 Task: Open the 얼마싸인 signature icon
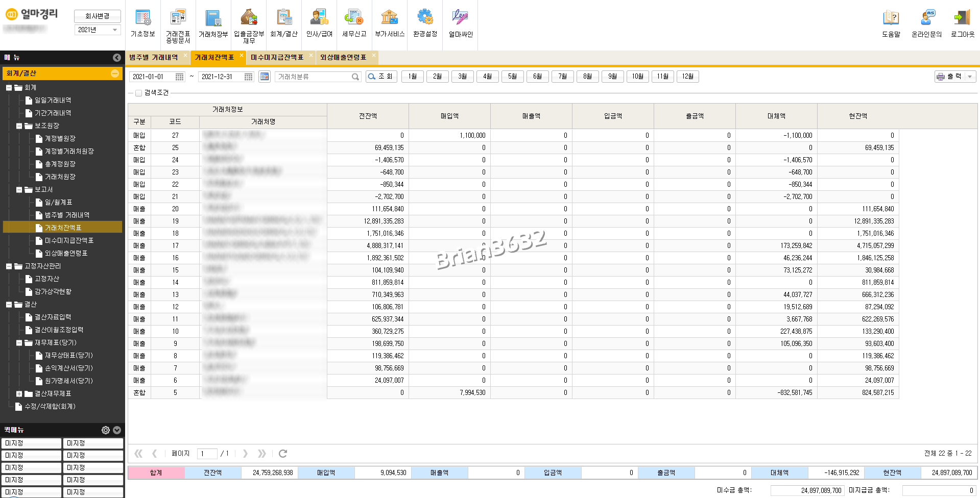[460, 18]
